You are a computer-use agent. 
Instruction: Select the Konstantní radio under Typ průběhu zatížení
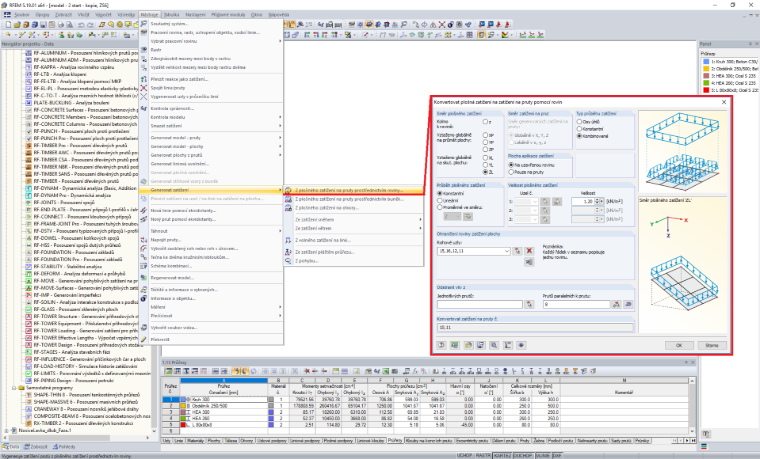(x=579, y=129)
